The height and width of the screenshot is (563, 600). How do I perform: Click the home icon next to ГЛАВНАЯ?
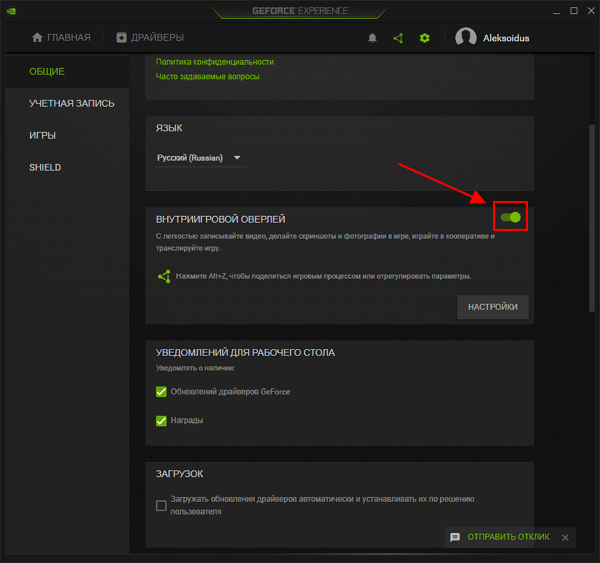click(x=37, y=38)
